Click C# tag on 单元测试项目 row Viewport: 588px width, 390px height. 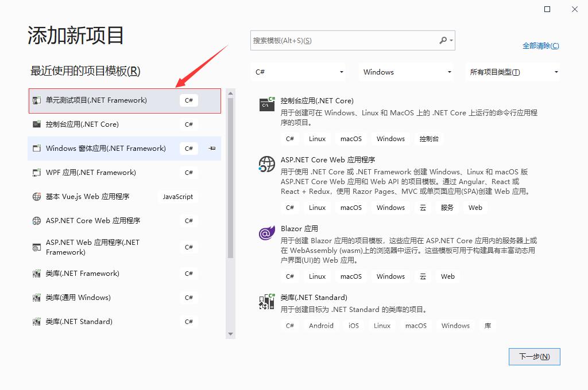pos(188,100)
